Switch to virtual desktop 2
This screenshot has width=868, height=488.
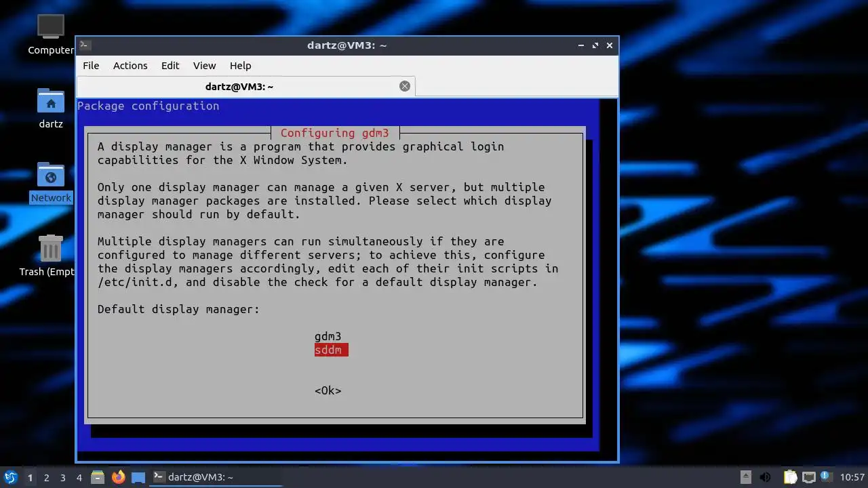point(46,477)
